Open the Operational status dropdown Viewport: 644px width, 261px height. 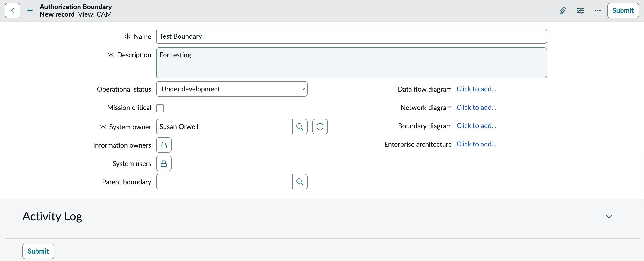pos(231,89)
